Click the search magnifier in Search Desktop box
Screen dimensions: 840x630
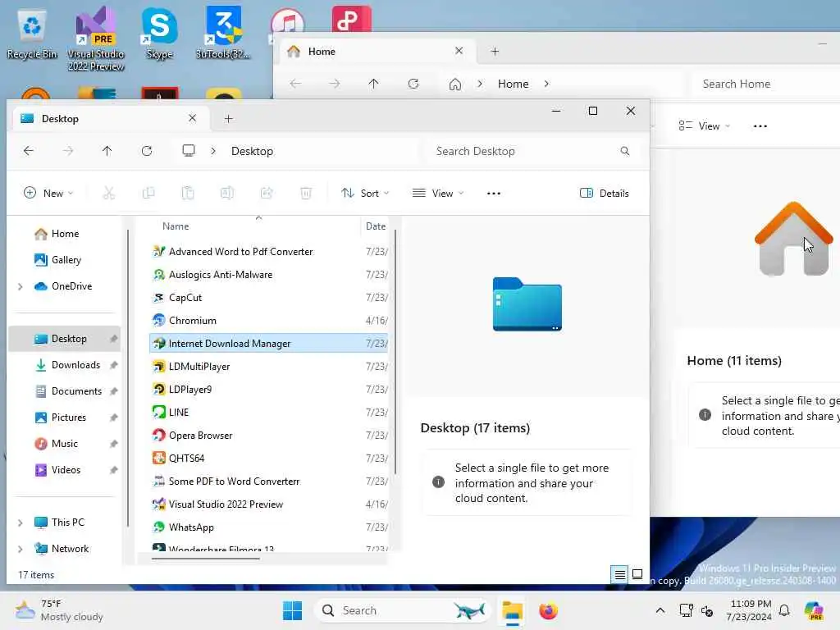tap(624, 151)
